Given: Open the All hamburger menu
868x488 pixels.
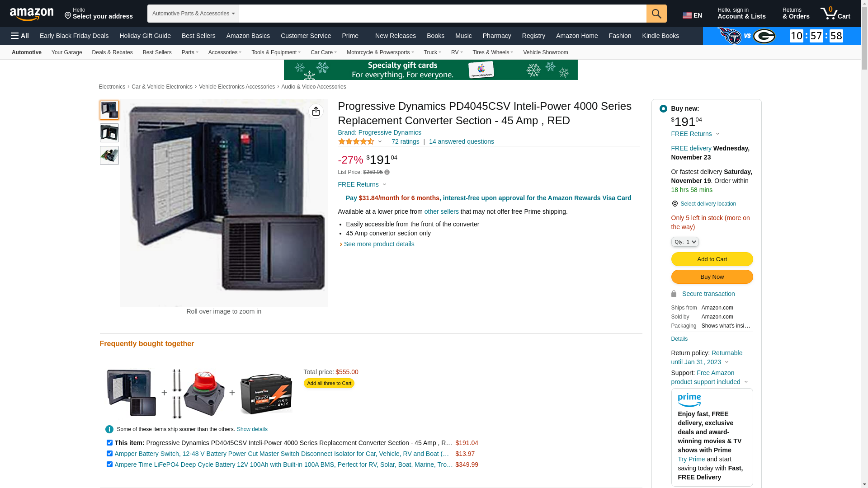Looking at the screenshot, I should tap(20, 36).
